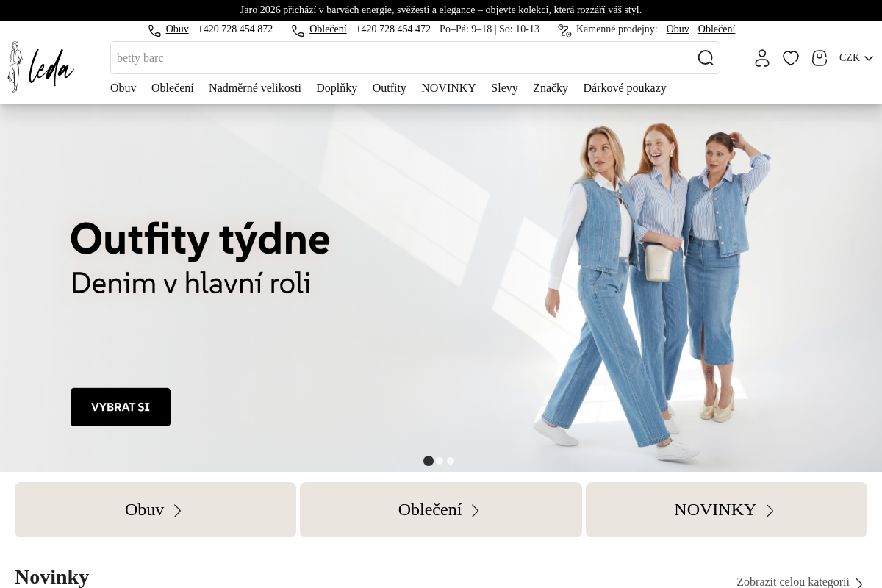Follow the Zobrazit celou kategorii link
The image size is (882, 588).
point(799,581)
